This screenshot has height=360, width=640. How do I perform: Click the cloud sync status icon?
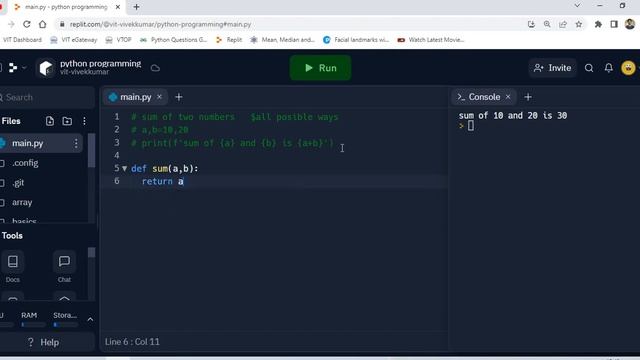(x=155, y=68)
